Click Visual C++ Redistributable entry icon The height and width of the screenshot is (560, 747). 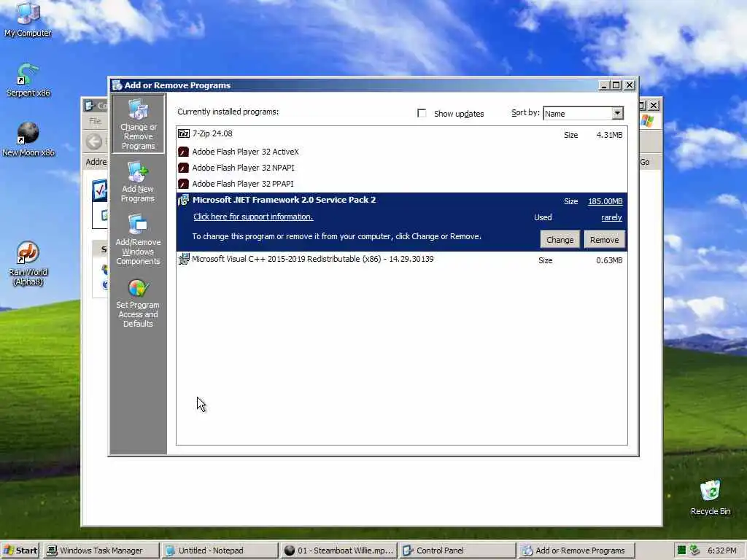click(183, 259)
